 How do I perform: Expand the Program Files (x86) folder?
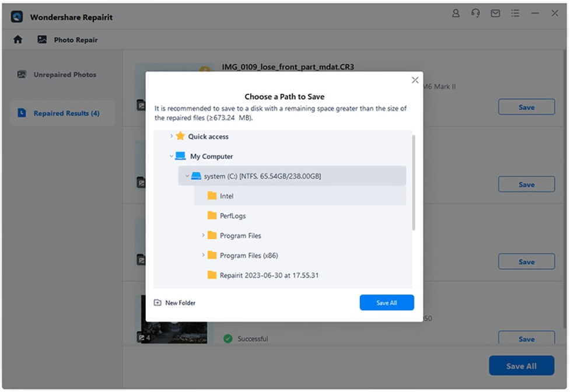point(203,256)
